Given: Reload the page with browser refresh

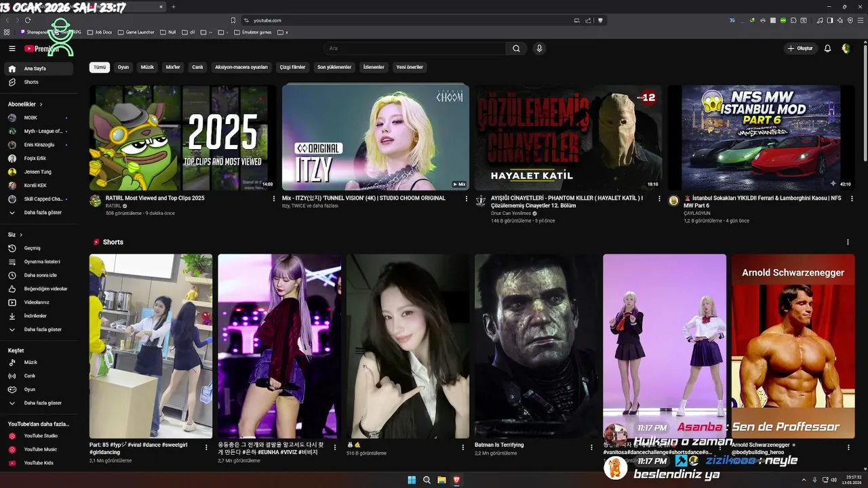Looking at the screenshot, I should point(28,20).
